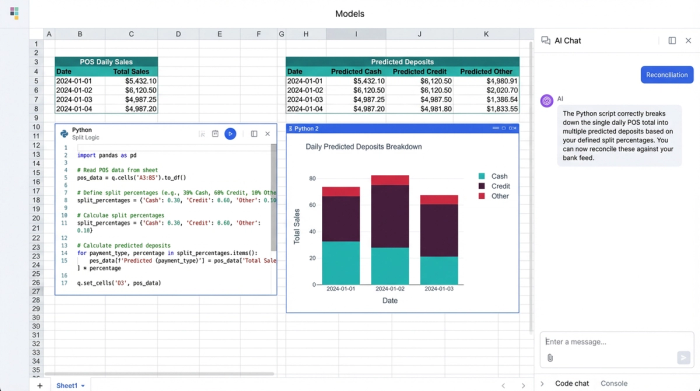Select Predicted Other cell $1,833.55

486,109
